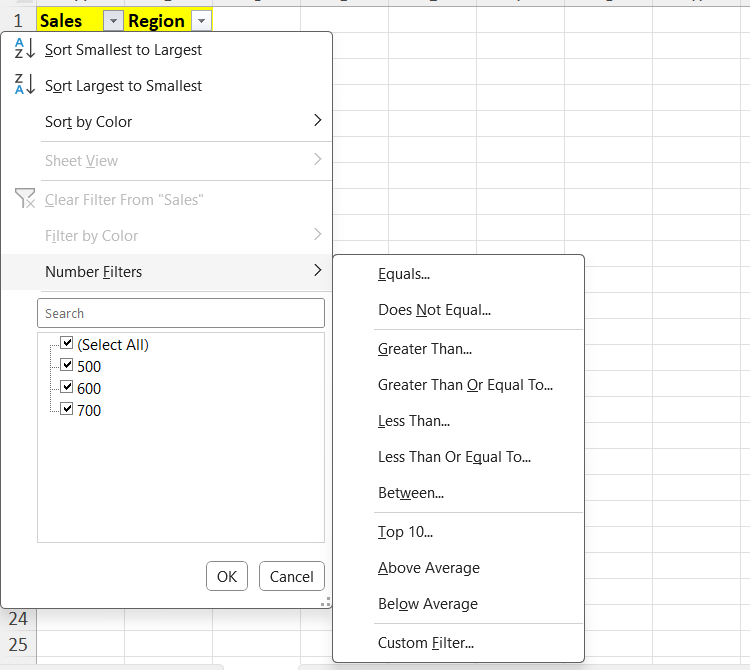Click the resize grip of filter menu
The image size is (750, 670).
(326, 602)
